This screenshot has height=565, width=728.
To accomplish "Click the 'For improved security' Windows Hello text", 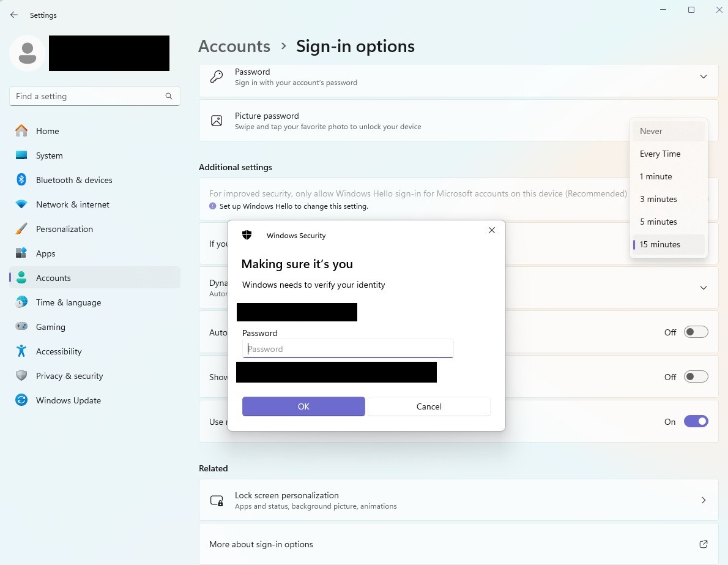I will pyautogui.click(x=418, y=193).
